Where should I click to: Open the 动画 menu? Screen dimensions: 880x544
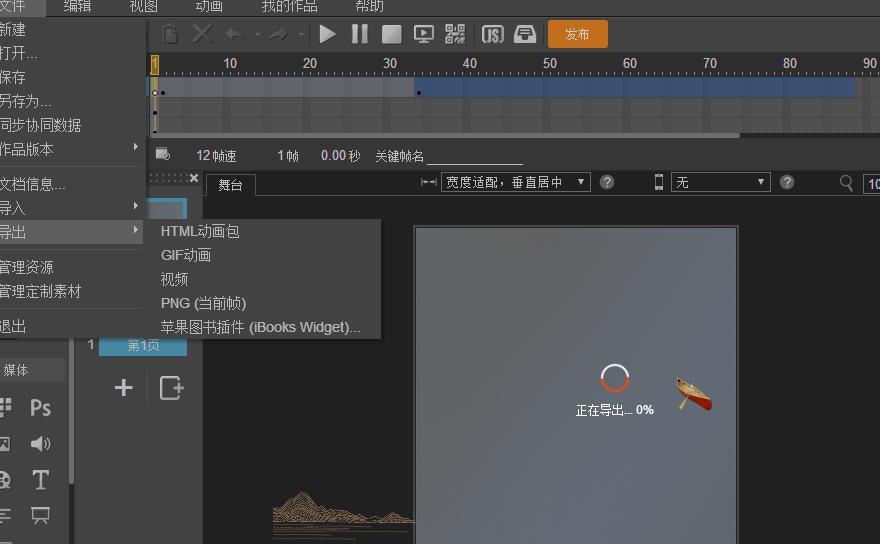click(209, 6)
